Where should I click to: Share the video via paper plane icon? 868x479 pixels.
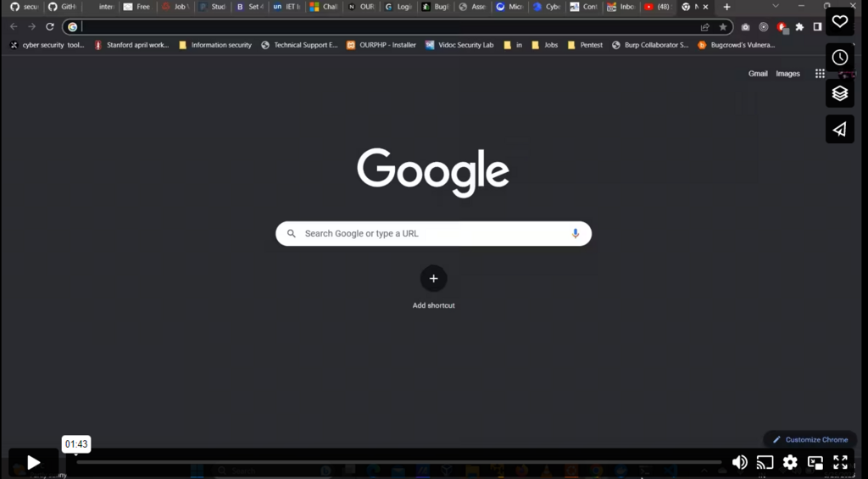[840, 129]
